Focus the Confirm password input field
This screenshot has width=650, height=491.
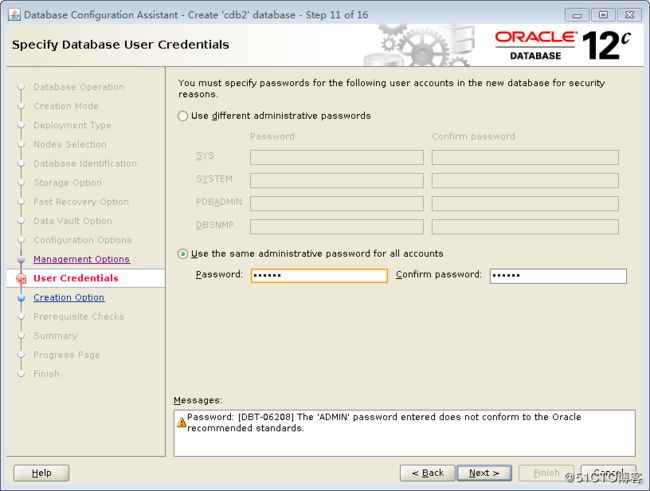point(558,276)
